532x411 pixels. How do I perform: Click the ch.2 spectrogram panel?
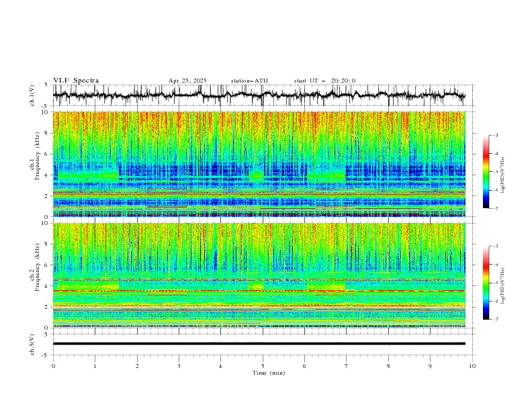coord(259,275)
